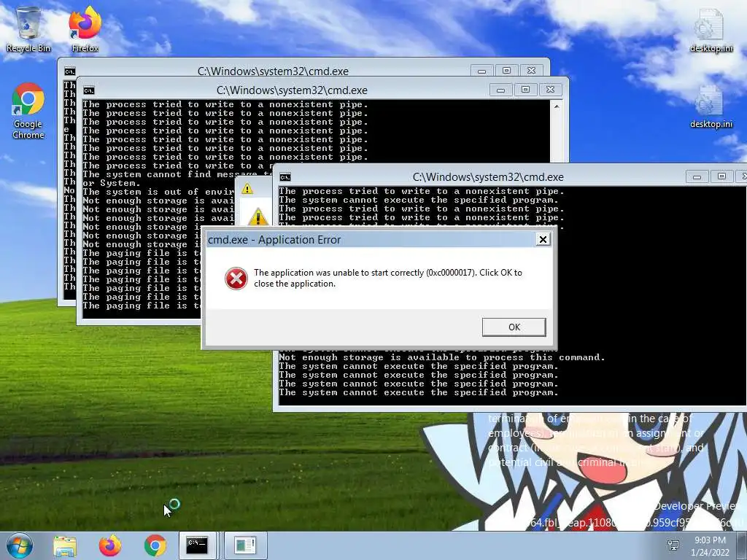The width and height of the screenshot is (747, 560).
Task: Launch Firefox from the taskbar
Action: (x=110, y=545)
